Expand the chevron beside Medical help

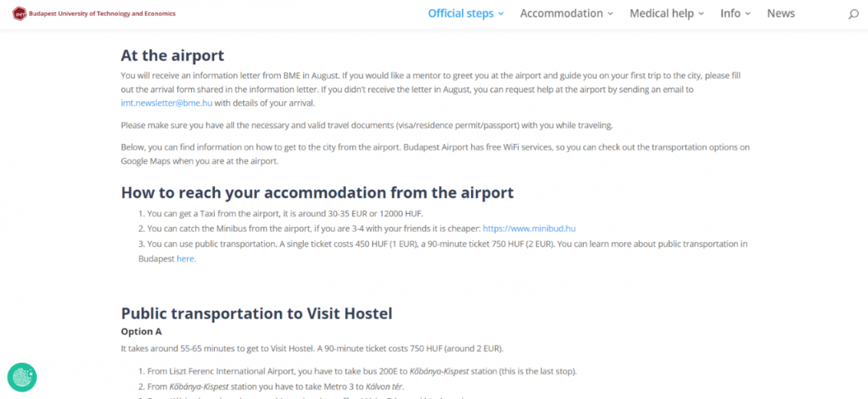point(701,14)
